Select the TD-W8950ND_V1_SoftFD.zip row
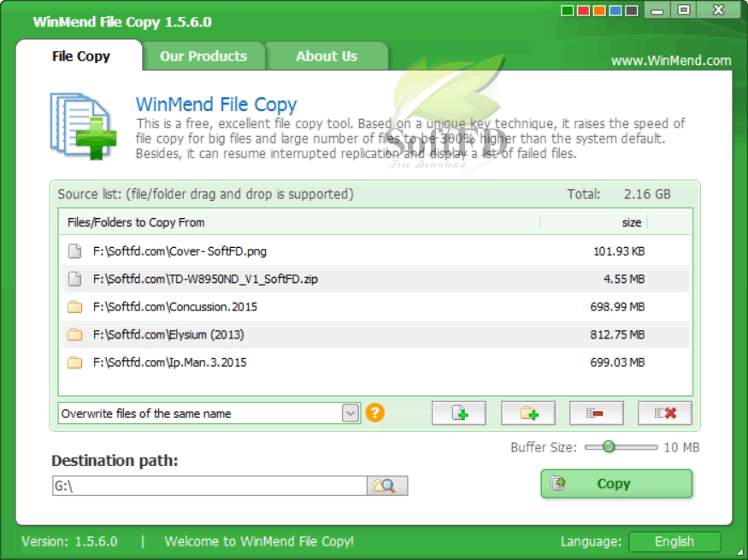The width and height of the screenshot is (748, 560). 375,279
